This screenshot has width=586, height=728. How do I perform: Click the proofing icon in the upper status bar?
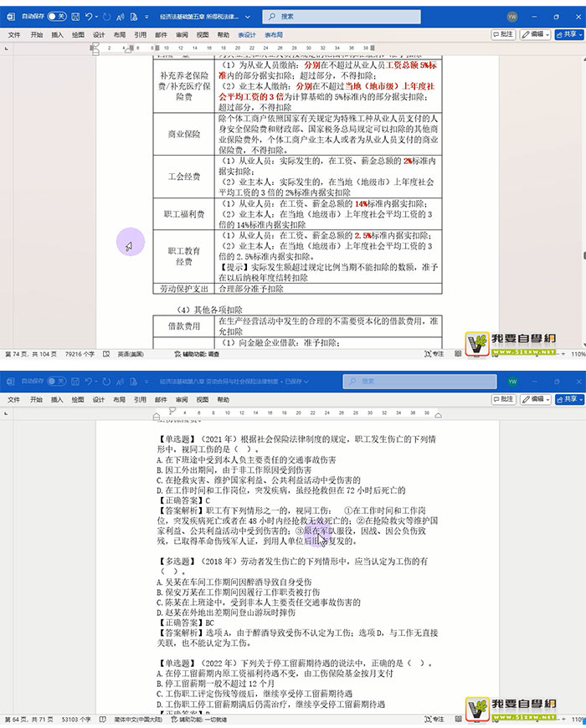pos(106,354)
